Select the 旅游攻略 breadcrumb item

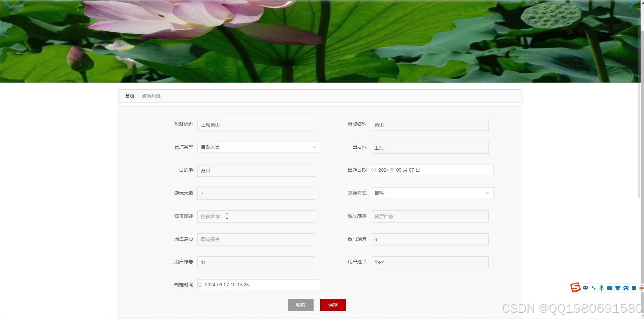(x=151, y=96)
